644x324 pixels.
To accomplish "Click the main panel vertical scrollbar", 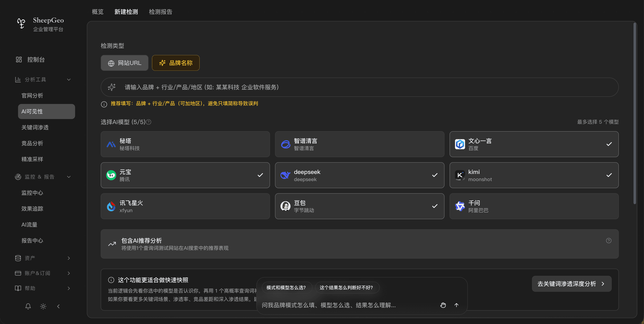I will (635, 114).
